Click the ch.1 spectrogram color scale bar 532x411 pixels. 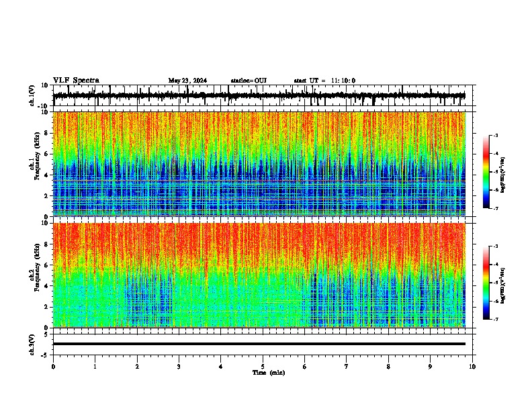pos(486,172)
